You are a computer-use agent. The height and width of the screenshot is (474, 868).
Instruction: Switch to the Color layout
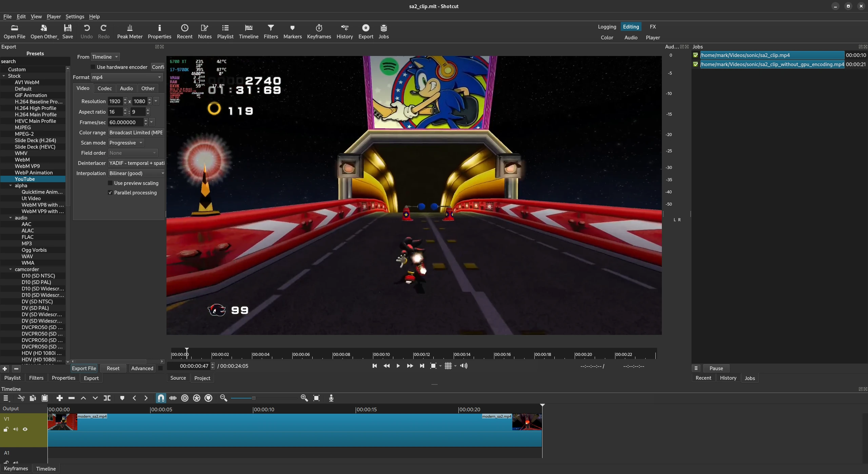point(607,38)
